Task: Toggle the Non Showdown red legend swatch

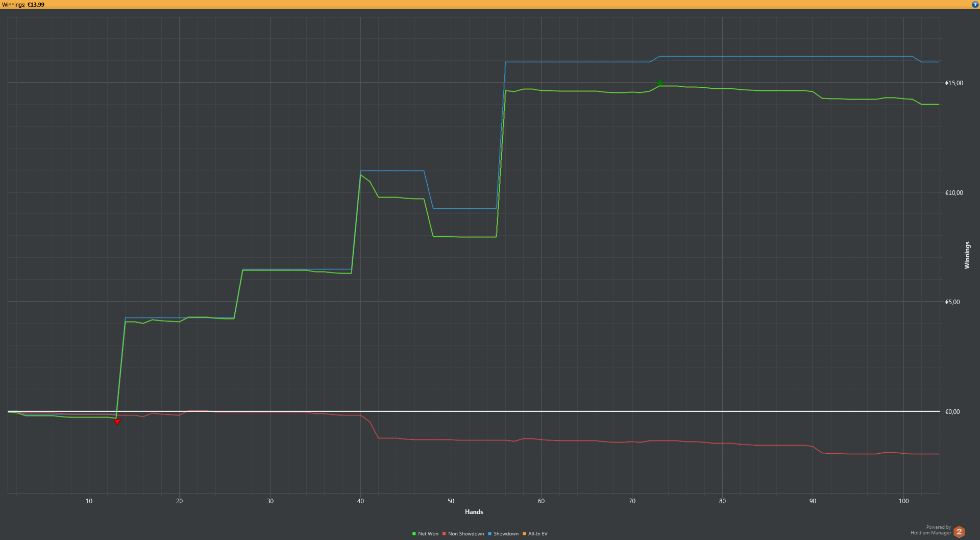Action: (444, 534)
